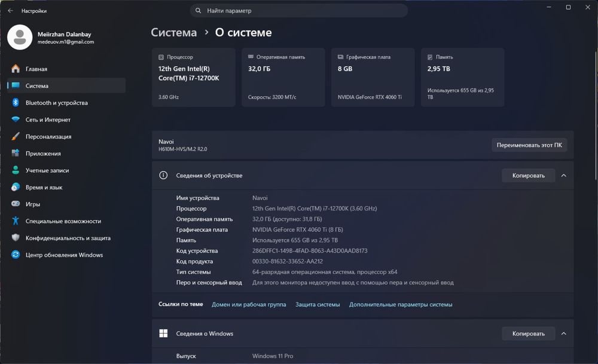Click the Система breadcrumb link
Viewport: 598px width, 364px height.
coord(173,32)
